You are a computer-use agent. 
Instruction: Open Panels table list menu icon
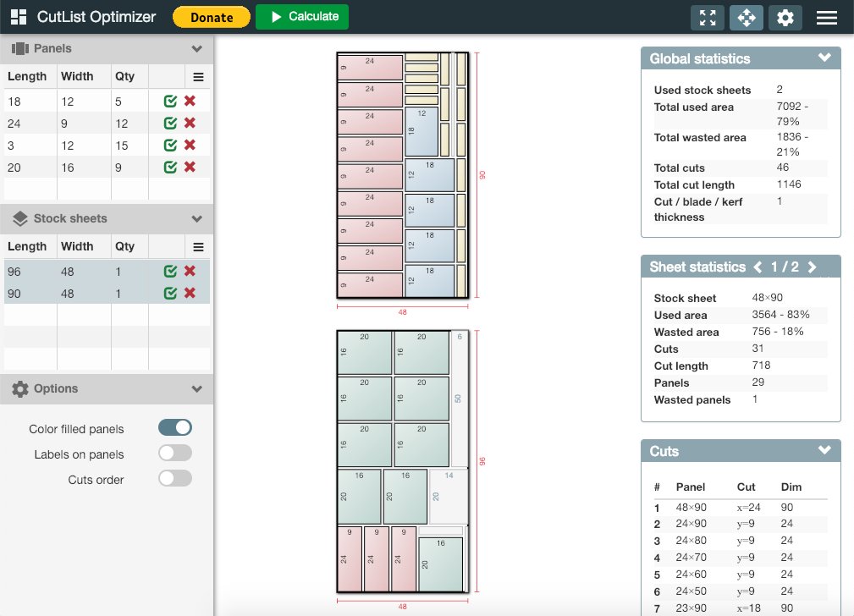pyautogui.click(x=198, y=77)
